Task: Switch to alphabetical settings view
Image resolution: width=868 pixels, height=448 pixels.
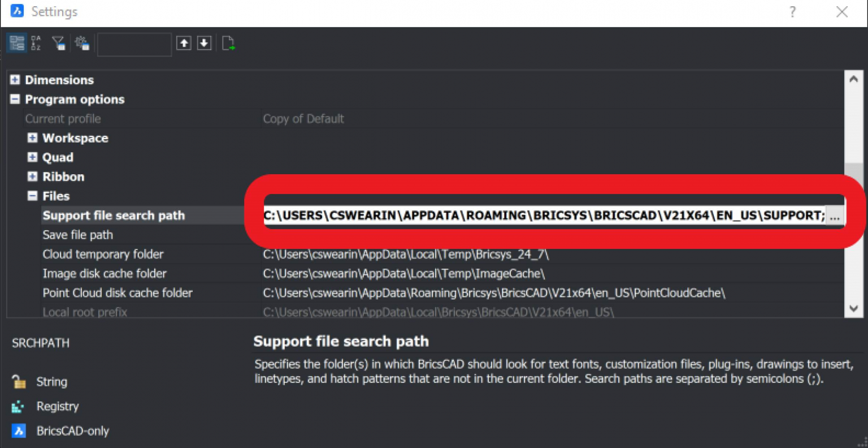Action: click(x=35, y=42)
